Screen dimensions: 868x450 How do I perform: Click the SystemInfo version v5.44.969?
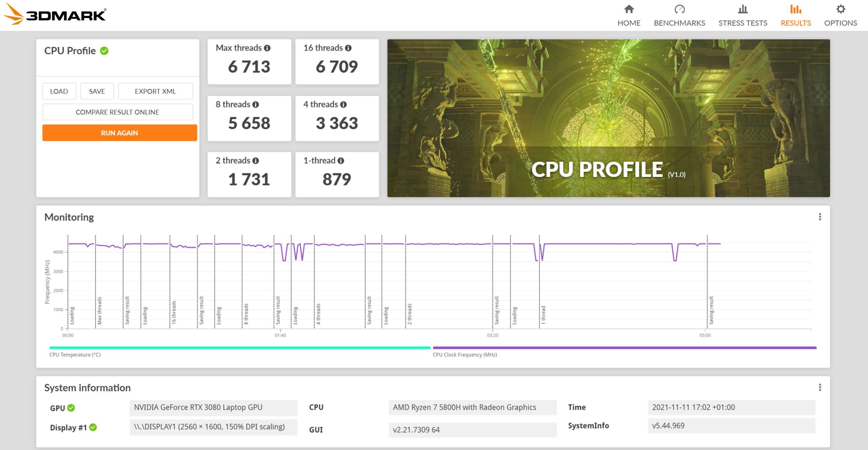click(732, 426)
